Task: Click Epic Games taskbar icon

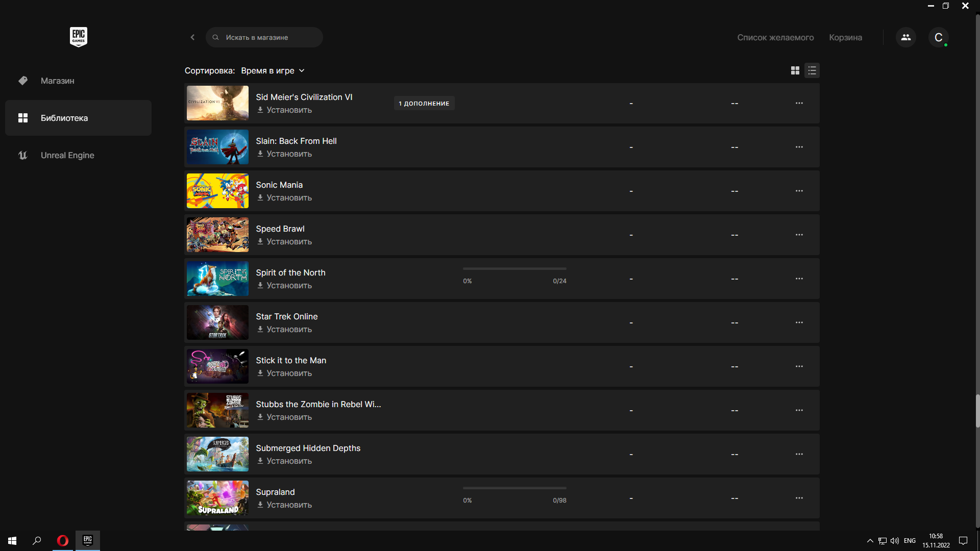Action: (88, 541)
